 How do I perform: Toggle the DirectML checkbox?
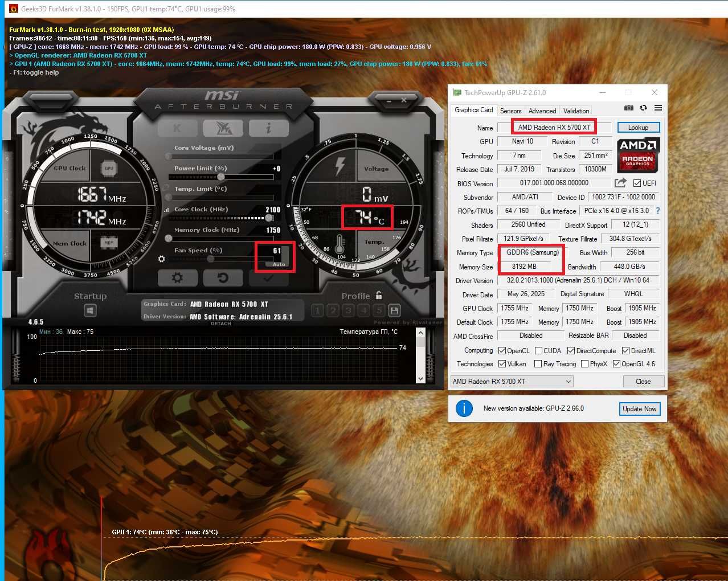pos(625,351)
